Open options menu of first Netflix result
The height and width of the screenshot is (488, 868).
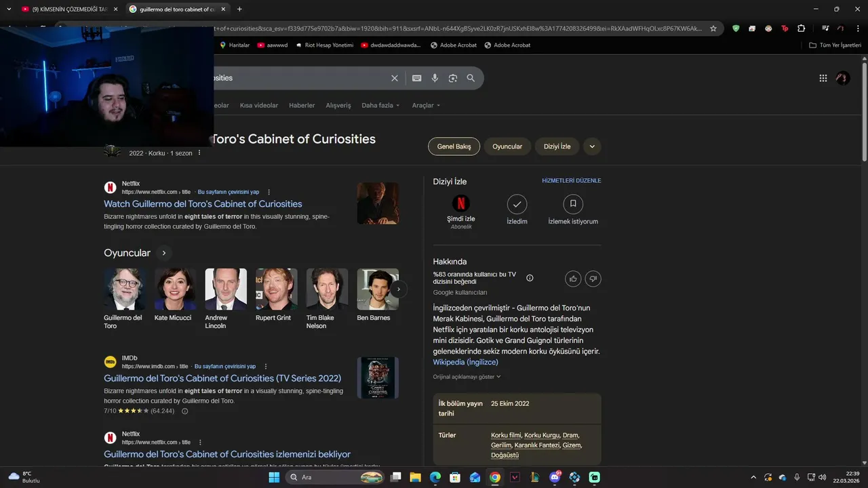[269, 192]
